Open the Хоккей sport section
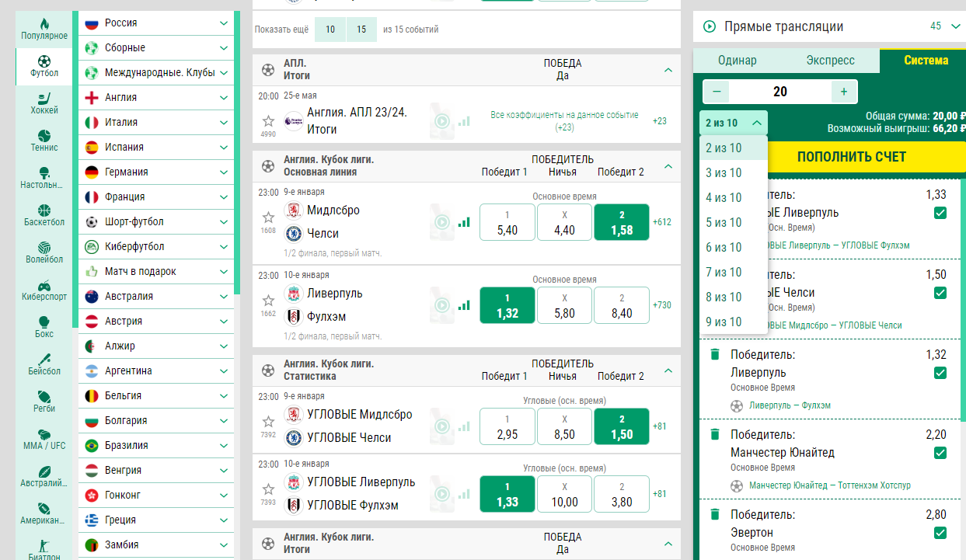 (44, 103)
